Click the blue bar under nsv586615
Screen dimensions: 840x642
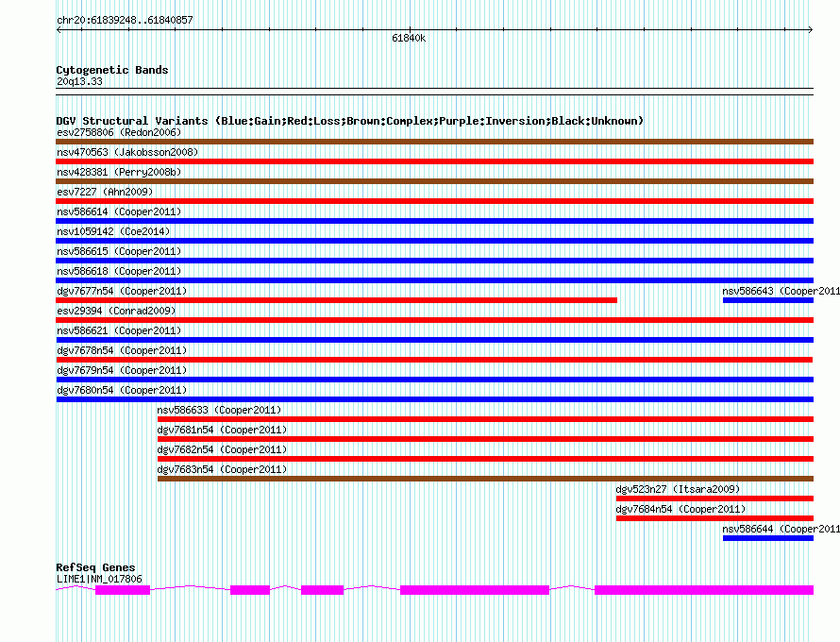(434, 261)
